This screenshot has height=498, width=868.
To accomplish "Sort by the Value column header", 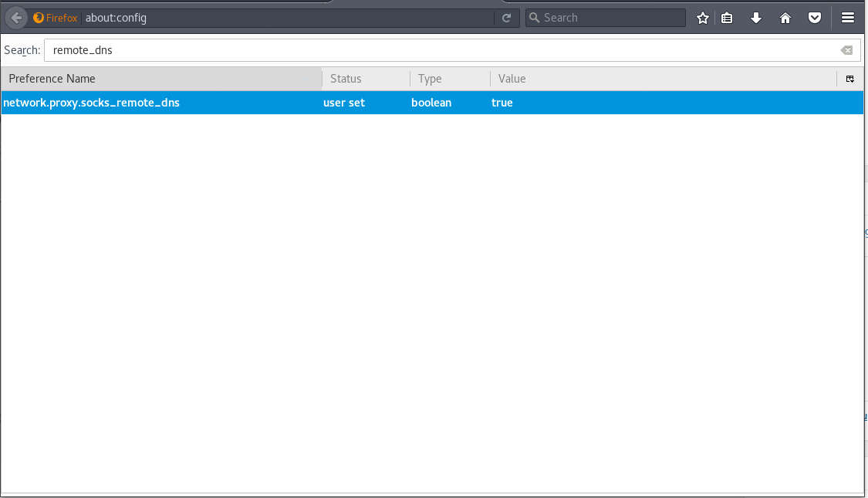I will click(664, 79).
